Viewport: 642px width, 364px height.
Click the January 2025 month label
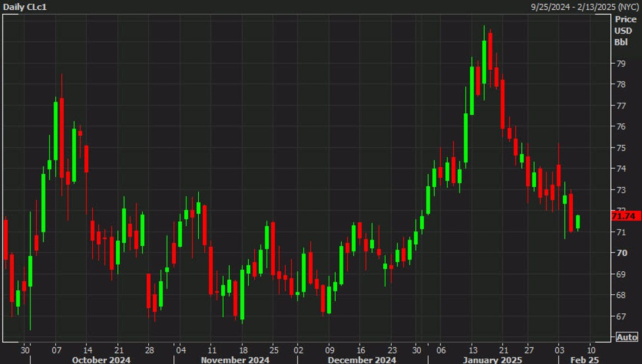(x=492, y=360)
